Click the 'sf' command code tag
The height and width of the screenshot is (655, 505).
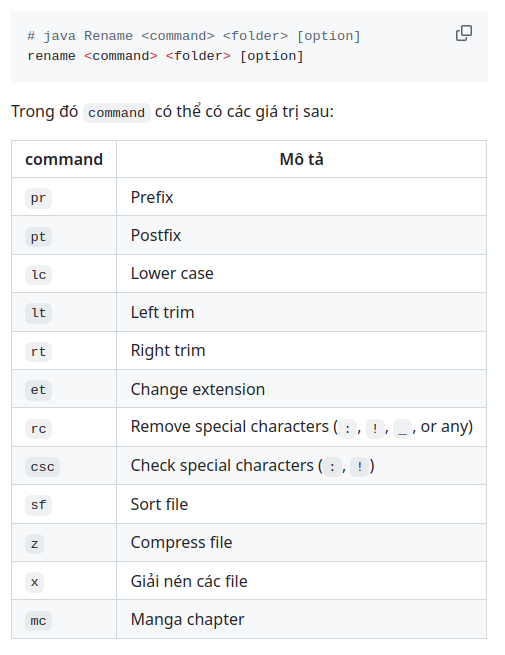coord(38,505)
